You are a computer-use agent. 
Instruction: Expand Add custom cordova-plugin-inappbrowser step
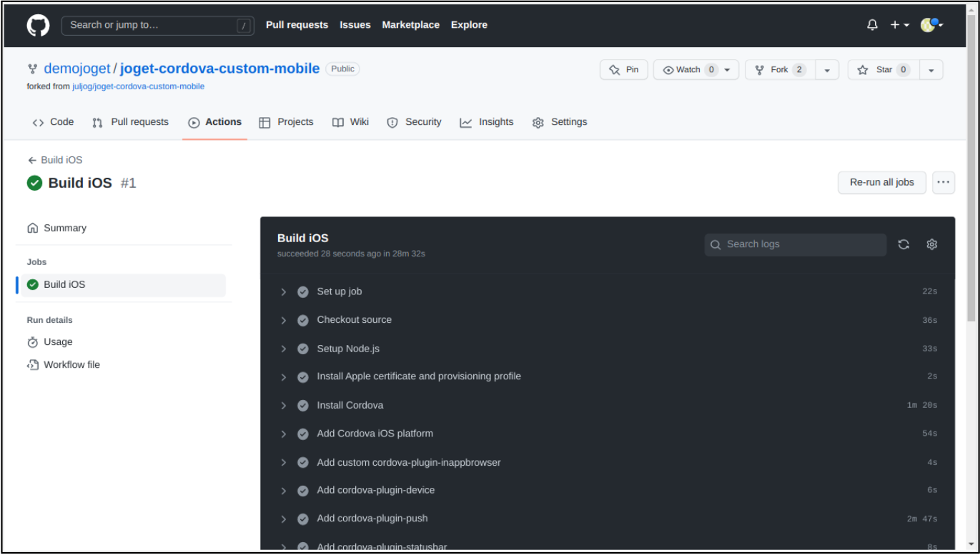click(284, 462)
